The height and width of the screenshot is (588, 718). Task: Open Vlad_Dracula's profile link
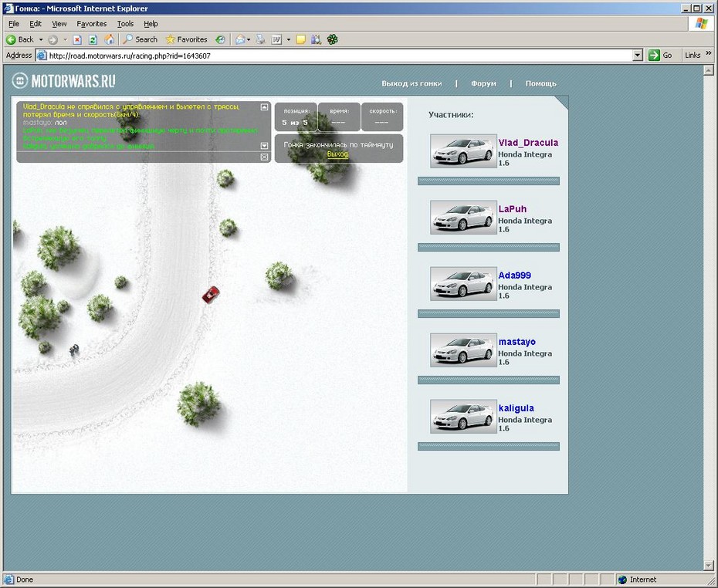pos(528,143)
